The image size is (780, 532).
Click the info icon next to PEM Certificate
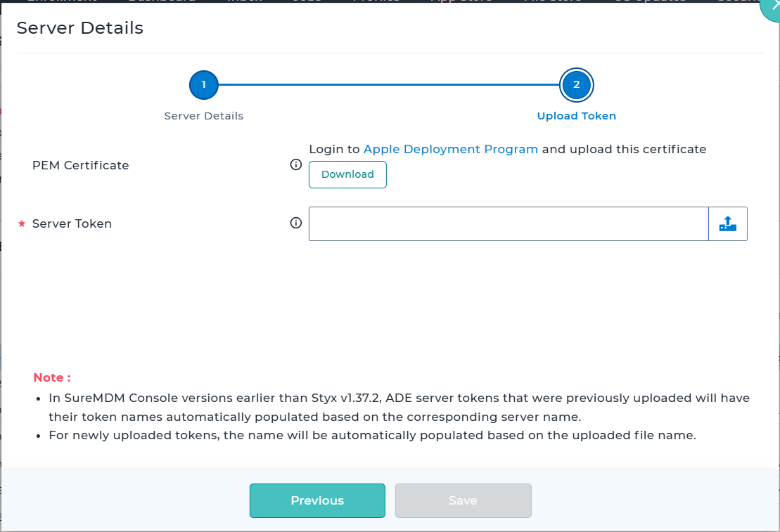click(x=296, y=165)
